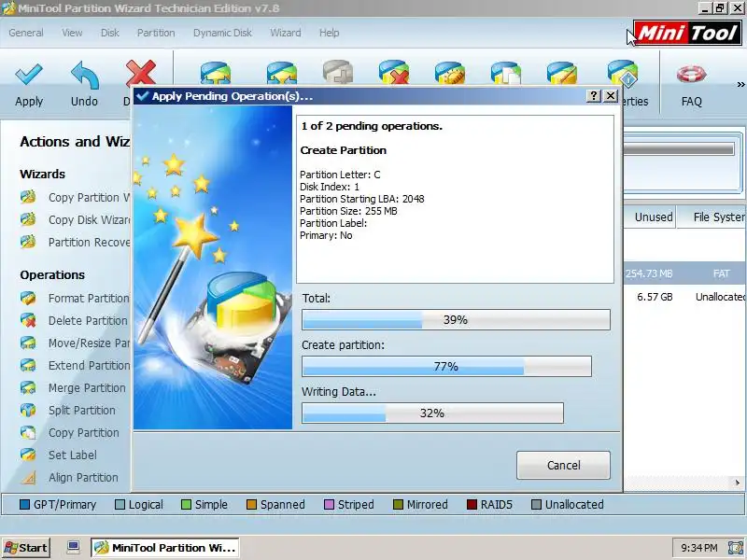Click the Merge Partition operation icon
747x560 pixels.
[x=28, y=387]
